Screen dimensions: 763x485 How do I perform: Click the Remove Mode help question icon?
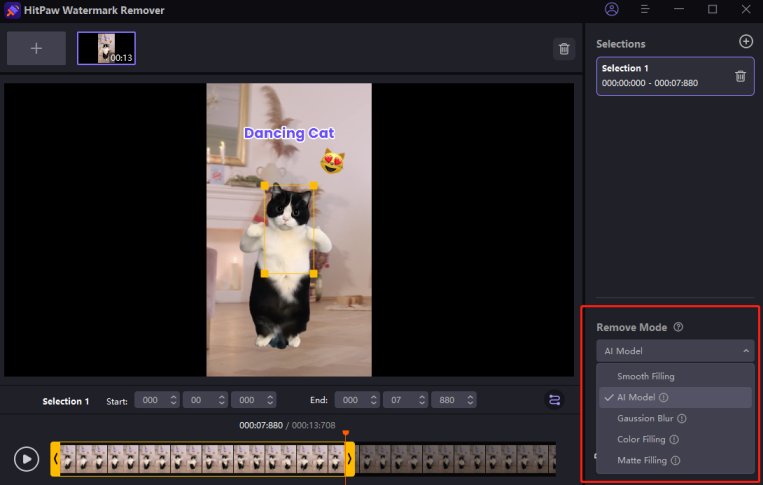(x=678, y=327)
